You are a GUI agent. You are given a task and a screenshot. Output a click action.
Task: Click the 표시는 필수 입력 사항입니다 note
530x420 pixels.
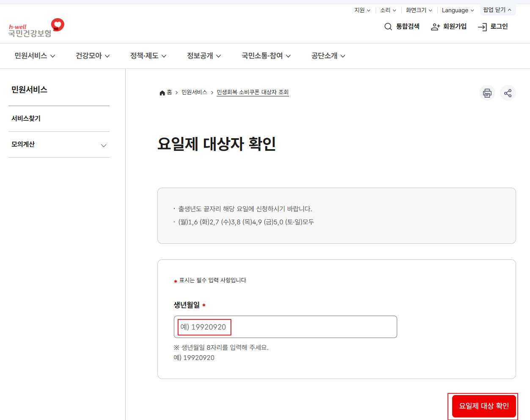coord(213,280)
